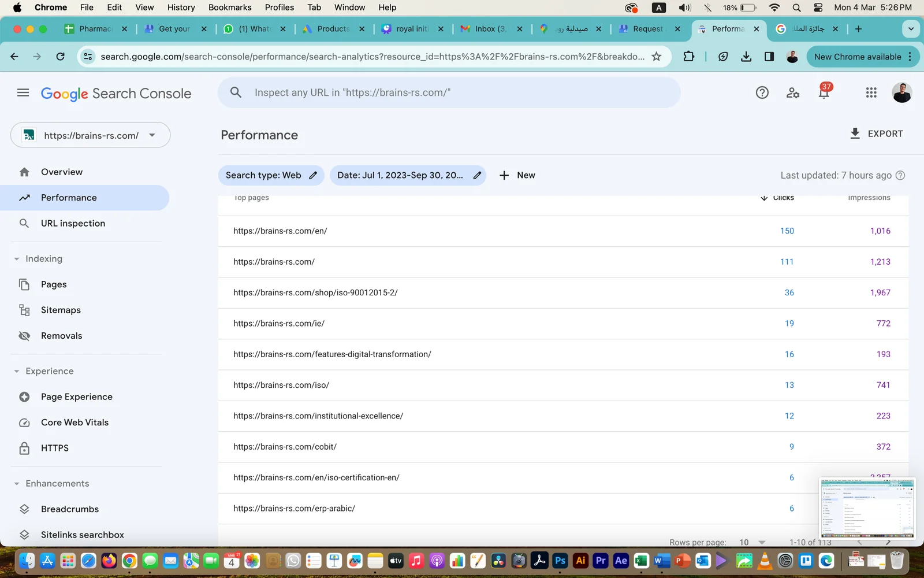Collapse the Indexing section
Screen dimensions: 924x578
[17, 259]
